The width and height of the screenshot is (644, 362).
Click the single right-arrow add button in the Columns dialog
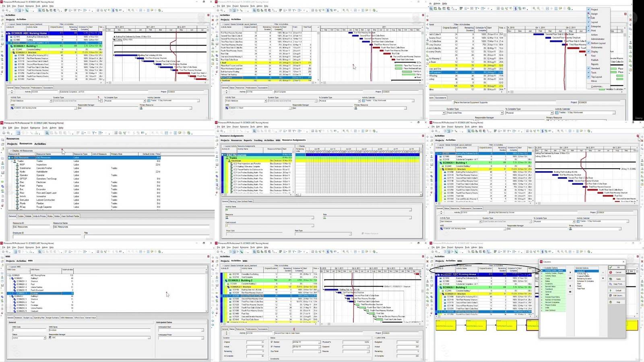(570, 273)
